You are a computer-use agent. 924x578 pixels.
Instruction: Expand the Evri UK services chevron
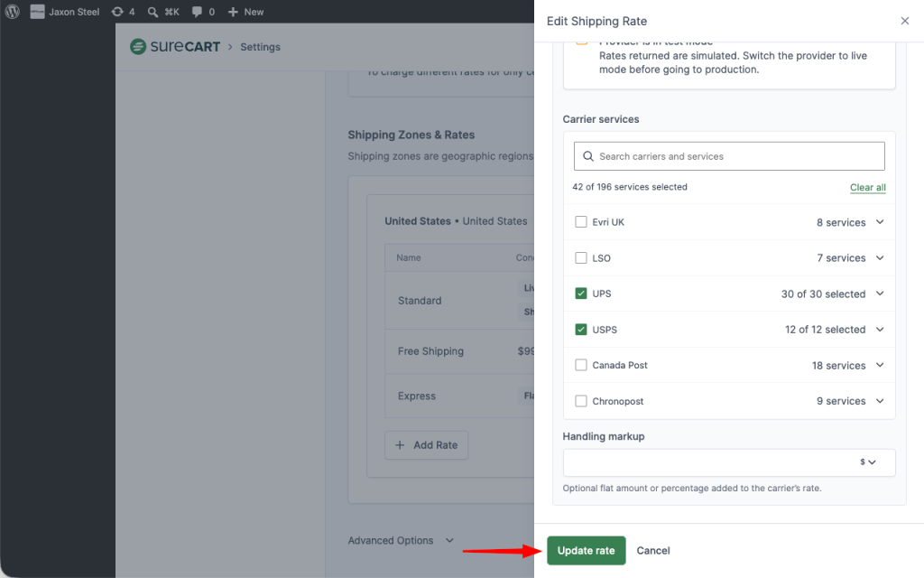pos(880,222)
